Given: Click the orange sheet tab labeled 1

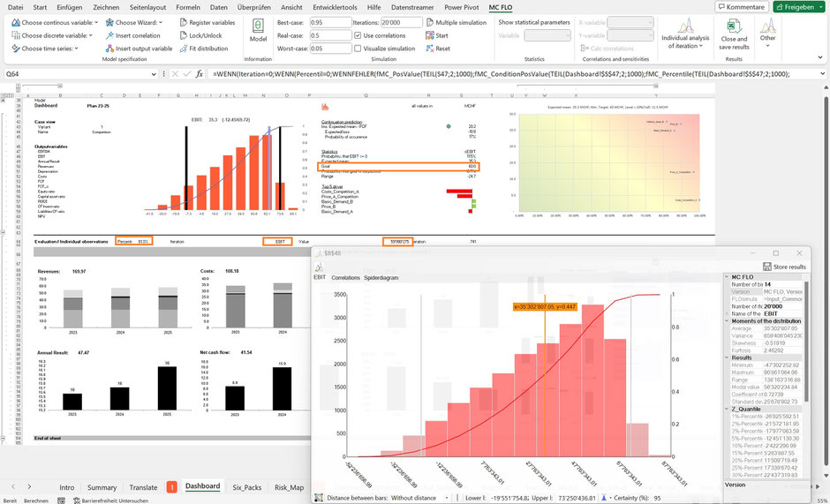Looking at the screenshot, I should click(x=171, y=487).
